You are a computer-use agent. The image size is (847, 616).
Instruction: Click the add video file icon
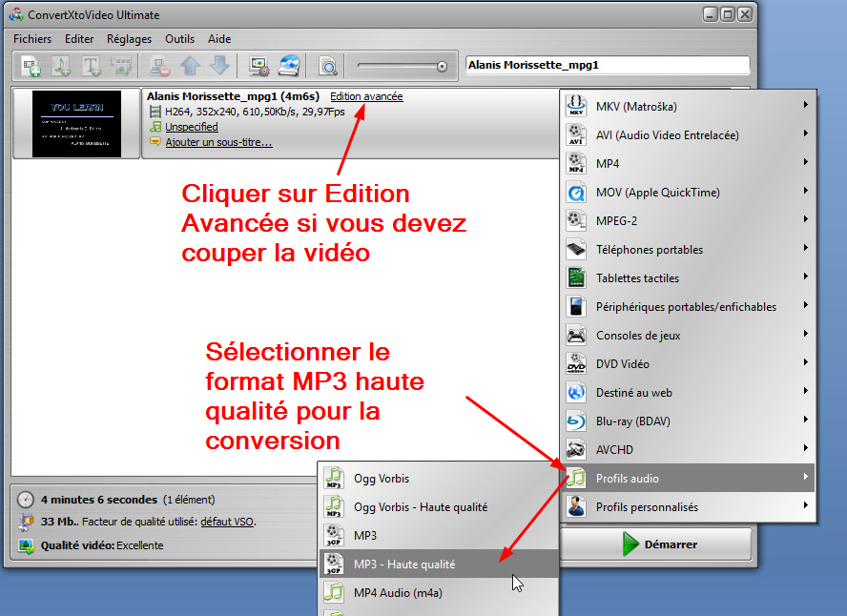(31, 66)
